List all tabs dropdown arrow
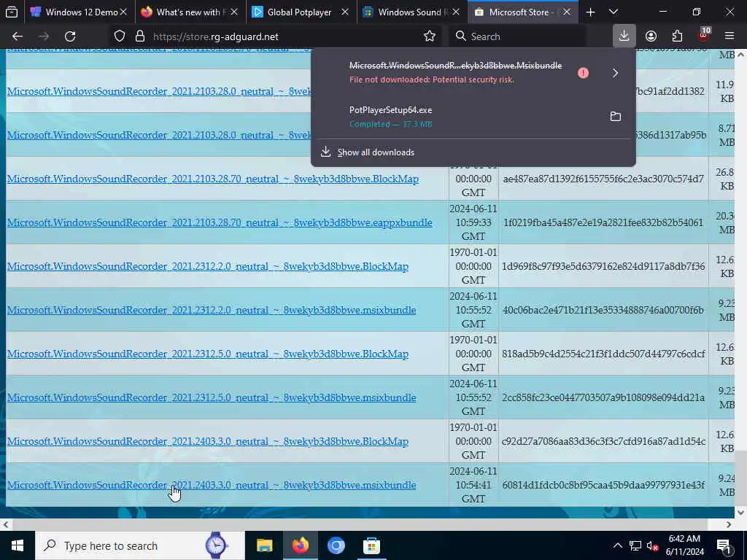 [x=613, y=12]
